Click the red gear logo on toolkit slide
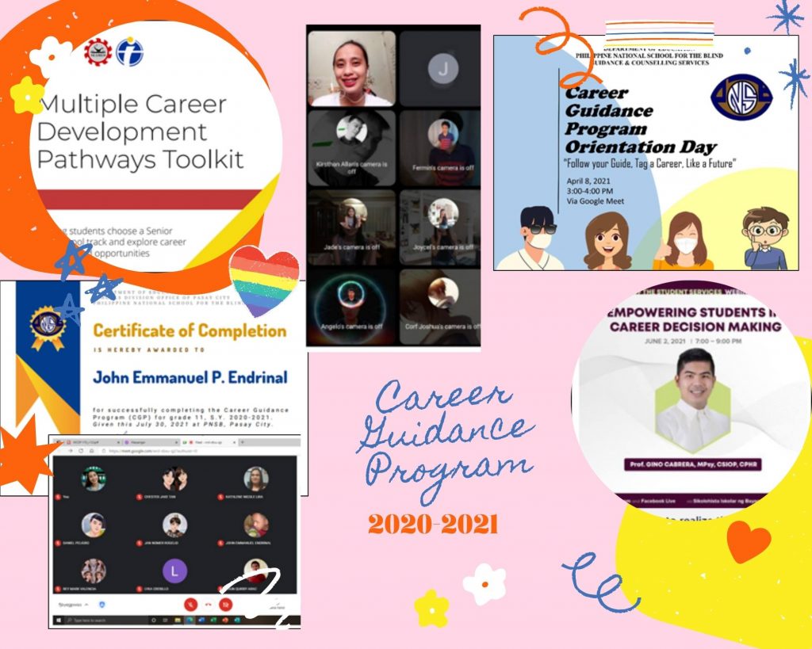The image size is (812, 649). point(98,52)
